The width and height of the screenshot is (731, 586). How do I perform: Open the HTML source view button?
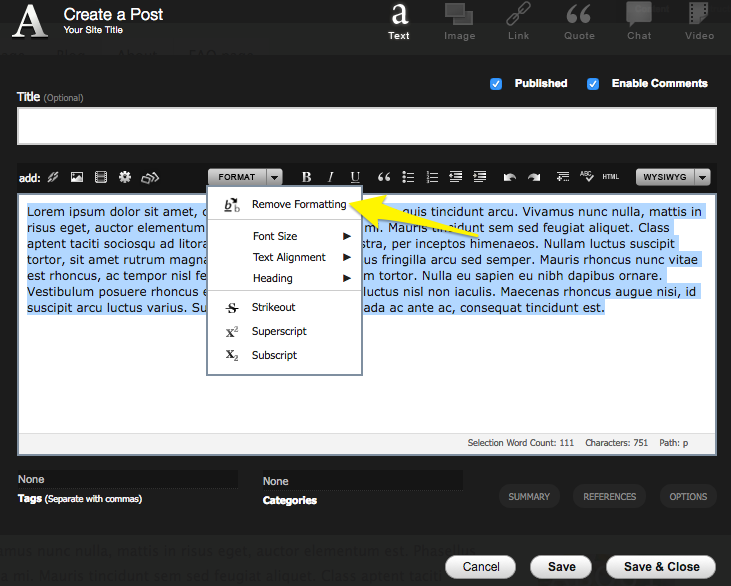point(610,177)
